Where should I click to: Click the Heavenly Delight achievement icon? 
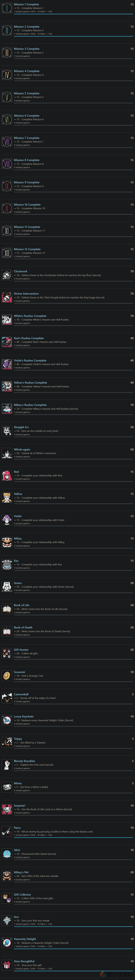[x=7, y=943]
